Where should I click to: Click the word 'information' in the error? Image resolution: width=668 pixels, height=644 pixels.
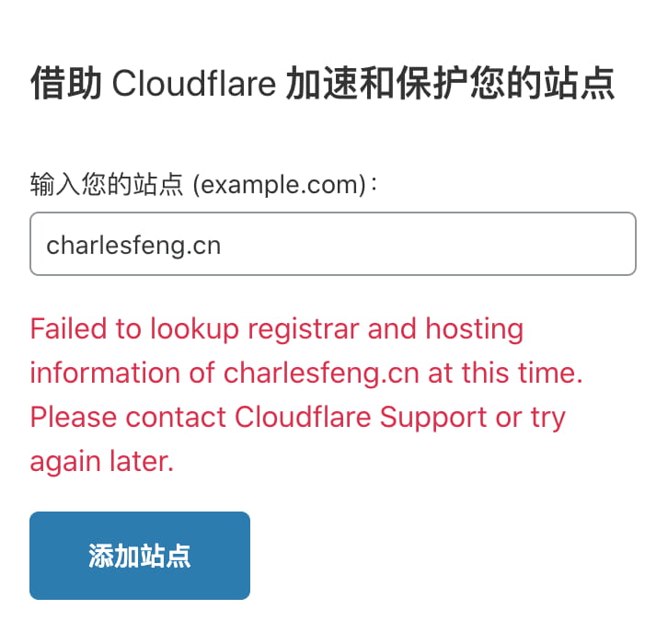(105, 373)
